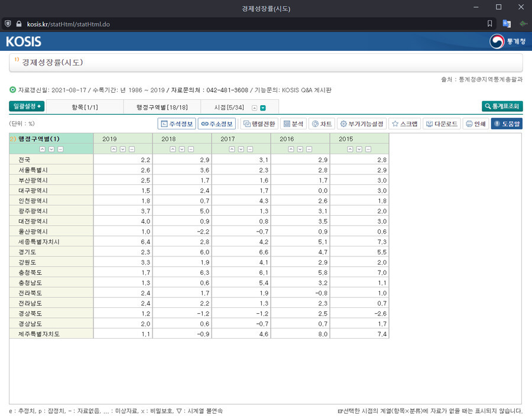Click the 통계표조회 search button

click(502, 106)
